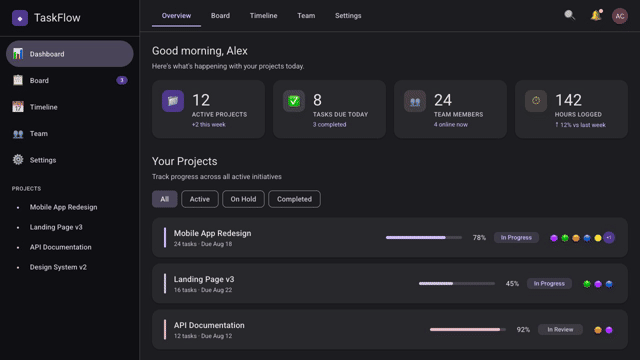Click the TaskFlow logo icon
The height and width of the screenshot is (360, 640).
click(20, 18)
